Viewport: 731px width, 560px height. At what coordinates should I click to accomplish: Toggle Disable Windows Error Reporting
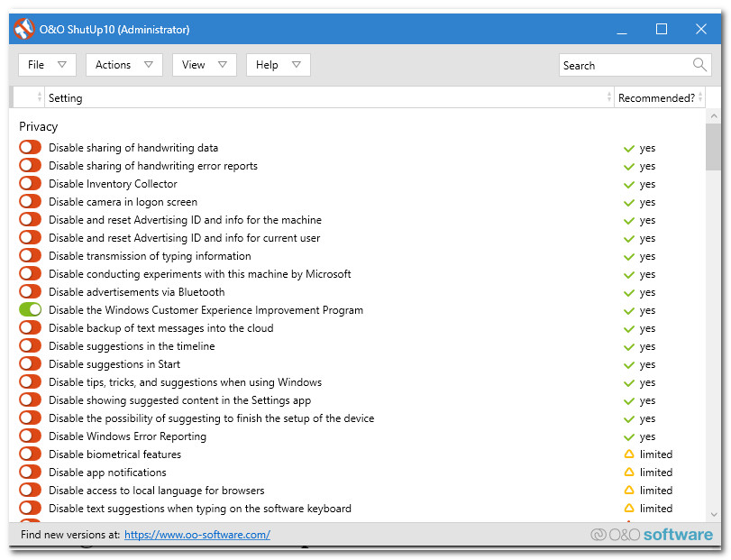click(x=31, y=436)
